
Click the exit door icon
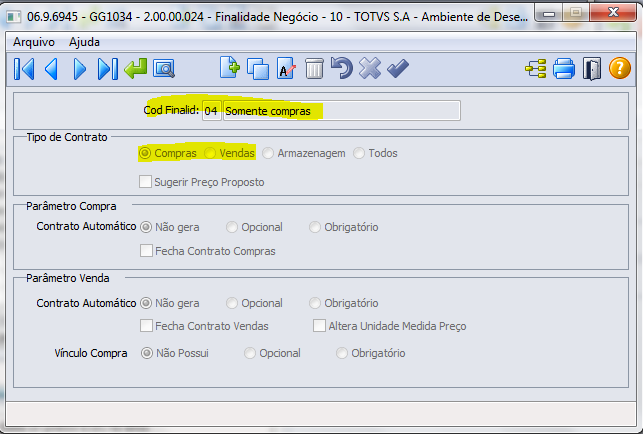click(592, 69)
